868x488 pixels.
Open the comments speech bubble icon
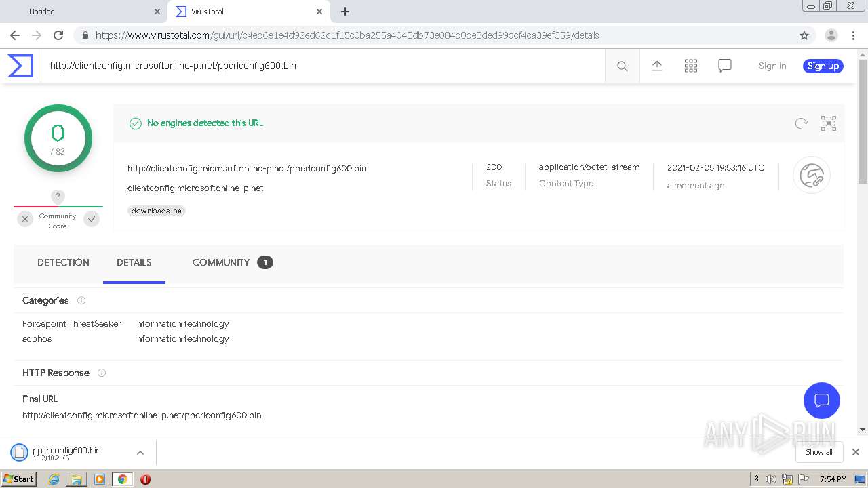[725, 66]
